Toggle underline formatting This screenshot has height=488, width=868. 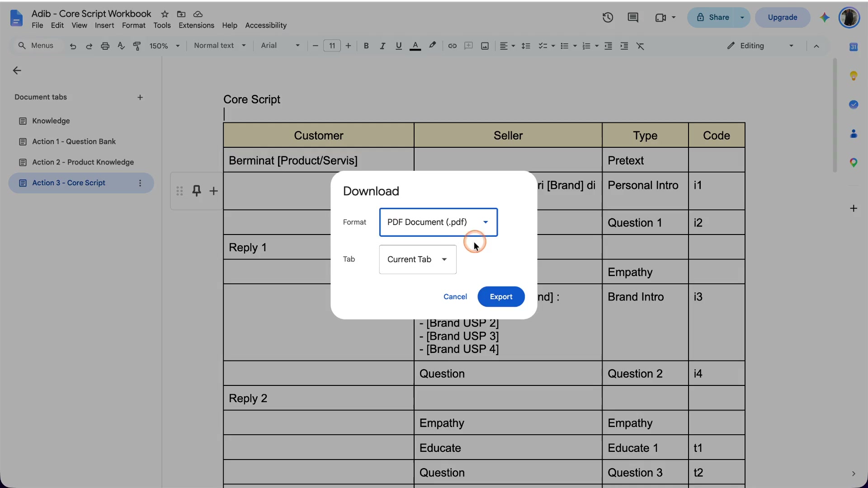(398, 46)
